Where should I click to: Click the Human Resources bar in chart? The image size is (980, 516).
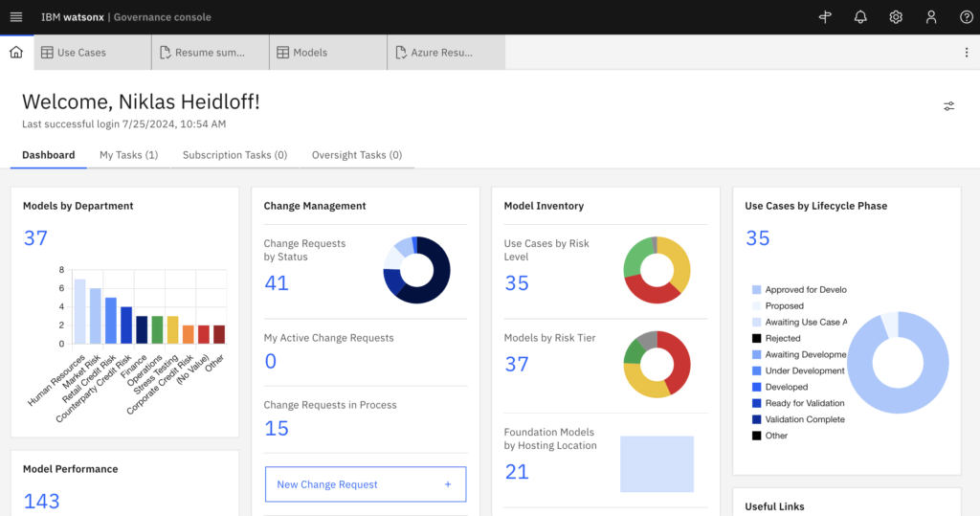pos(80,311)
